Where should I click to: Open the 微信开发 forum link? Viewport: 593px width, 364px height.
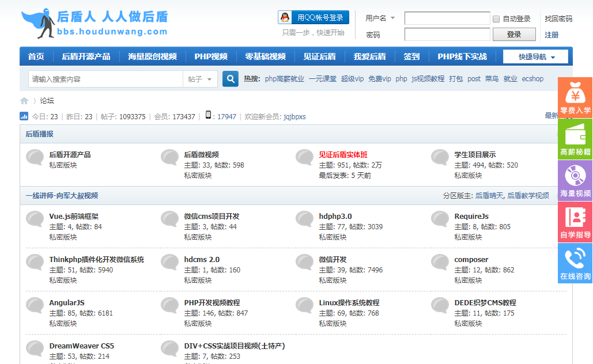click(x=333, y=259)
